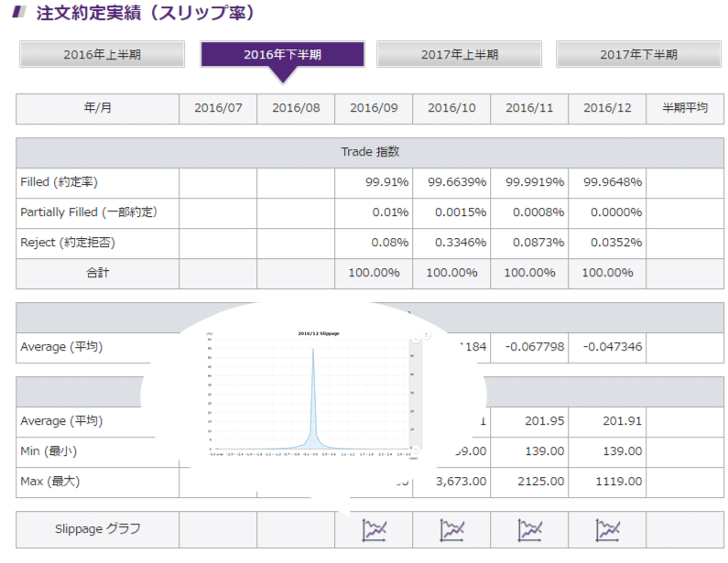The width and height of the screenshot is (728, 563).
Task: Click the gray vertical scrollbar in chart
Action: point(416,395)
